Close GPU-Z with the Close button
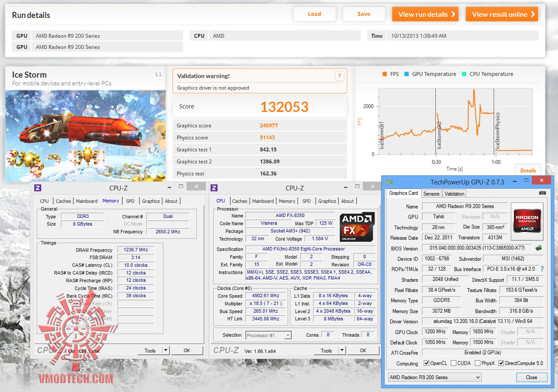 (x=531, y=377)
